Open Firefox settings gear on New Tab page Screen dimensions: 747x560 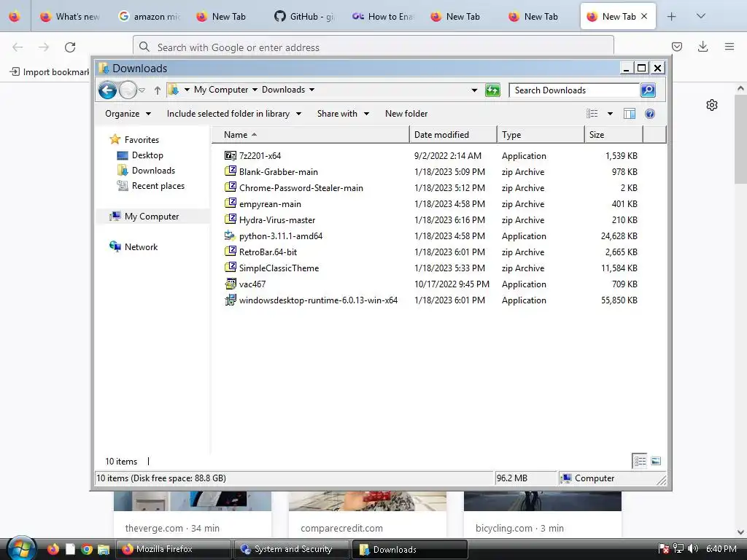[x=712, y=105]
